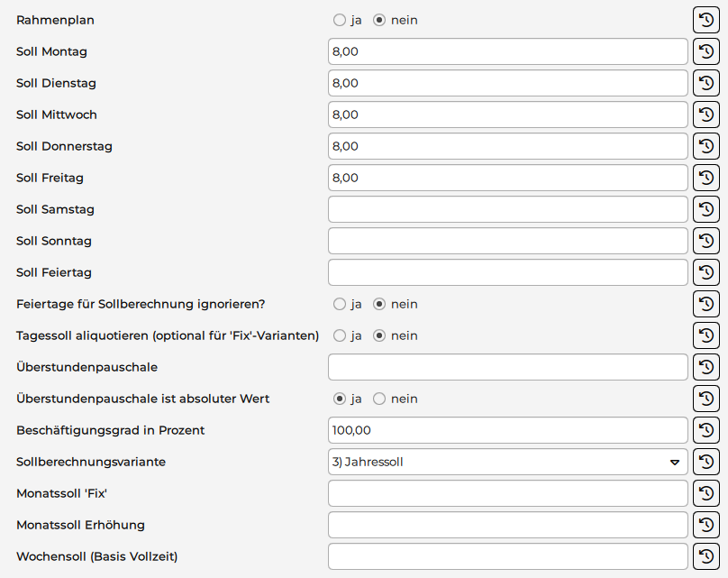Click into the Monatssoll 'Fix' field
The image size is (728, 578).
pyautogui.click(x=507, y=493)
